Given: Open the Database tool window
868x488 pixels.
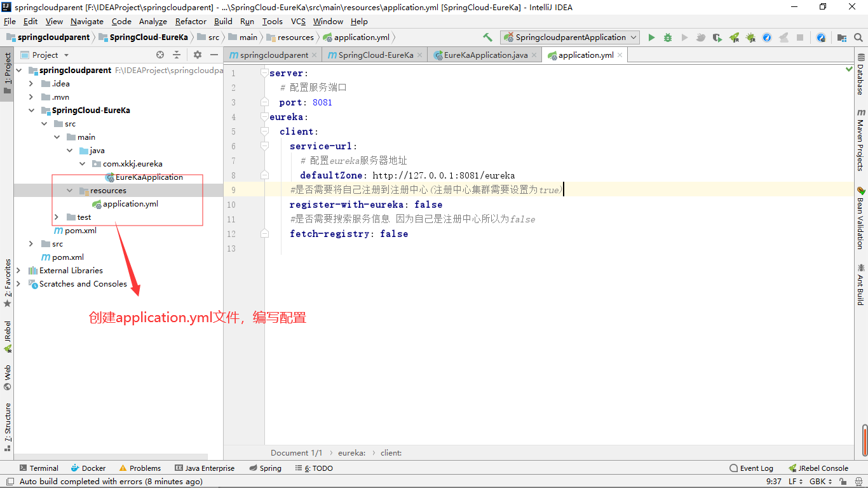Looking at the screenshot, I should click(860, 74).
